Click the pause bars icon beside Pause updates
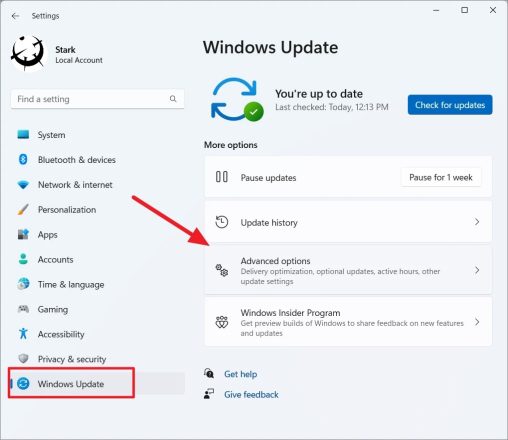This screenshot has width=508, height=440. click(x=222, y=177)
